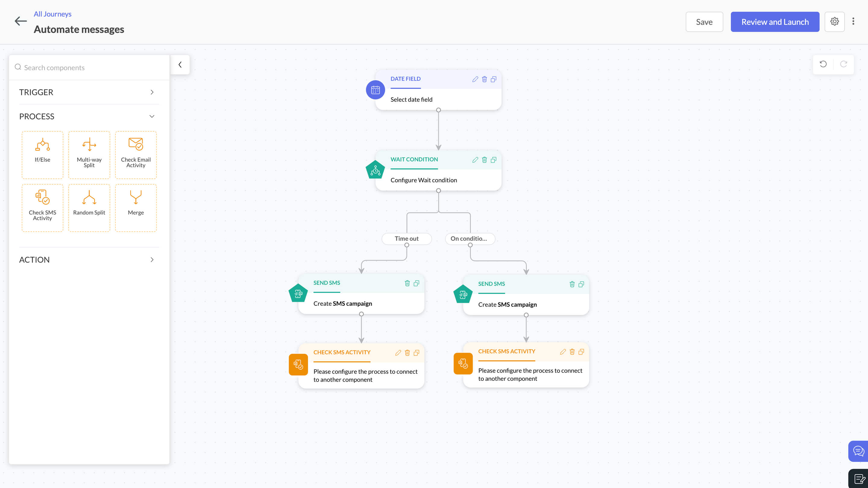Duplicate the left Check SMS Activity node

click(x=417, y=353)
